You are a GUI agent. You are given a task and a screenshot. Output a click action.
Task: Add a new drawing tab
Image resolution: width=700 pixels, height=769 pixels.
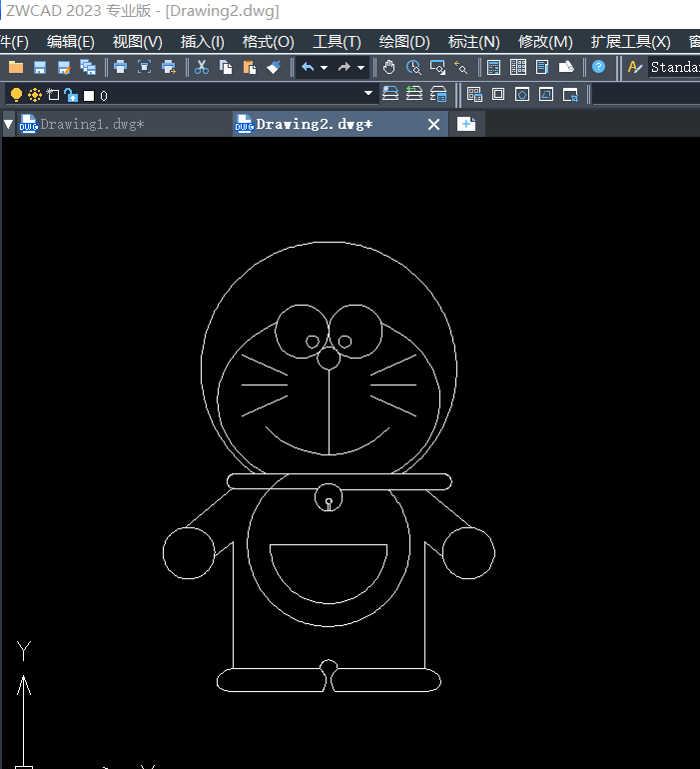465,124
